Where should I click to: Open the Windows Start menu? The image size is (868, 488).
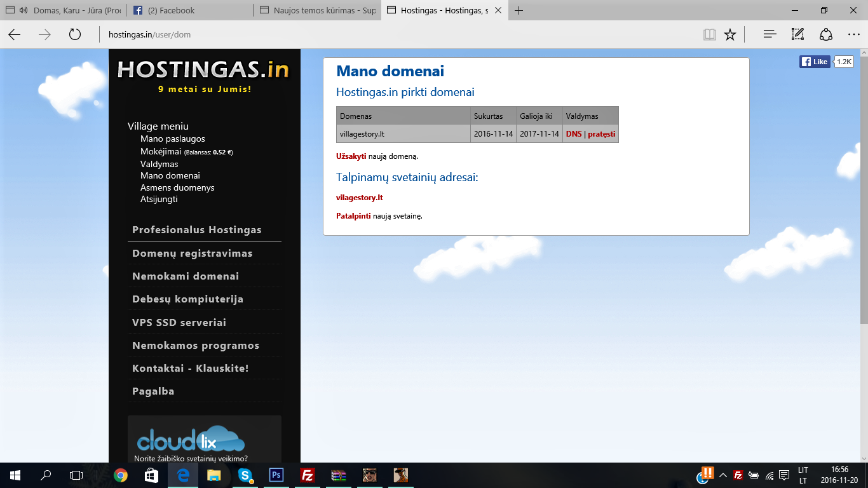pos(15,475)
